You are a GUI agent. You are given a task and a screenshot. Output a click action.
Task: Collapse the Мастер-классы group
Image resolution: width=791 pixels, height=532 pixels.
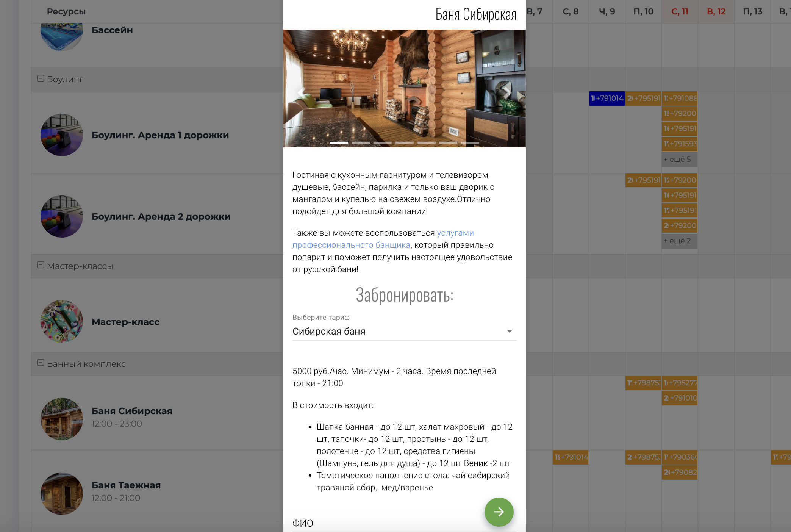point(41,265)
